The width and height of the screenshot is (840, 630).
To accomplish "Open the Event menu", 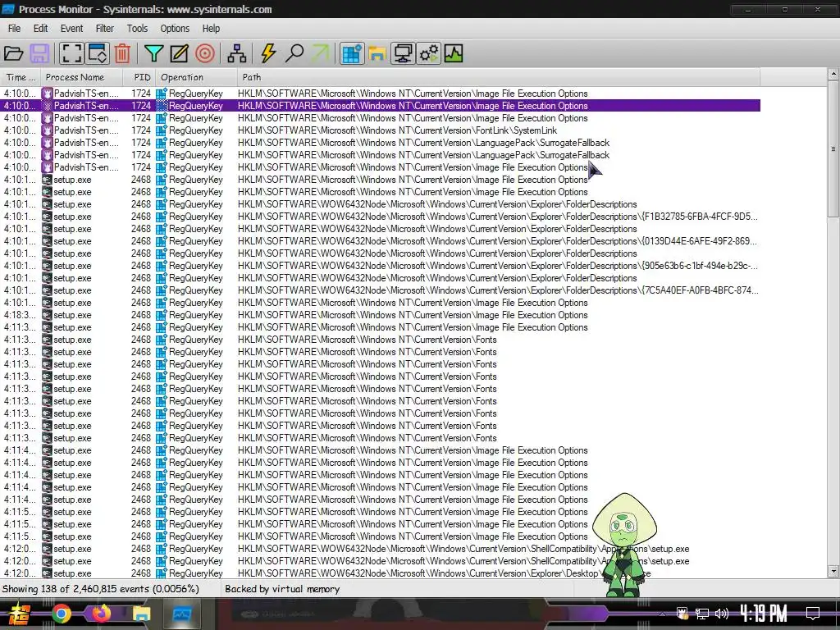I will tap(72, 29).
